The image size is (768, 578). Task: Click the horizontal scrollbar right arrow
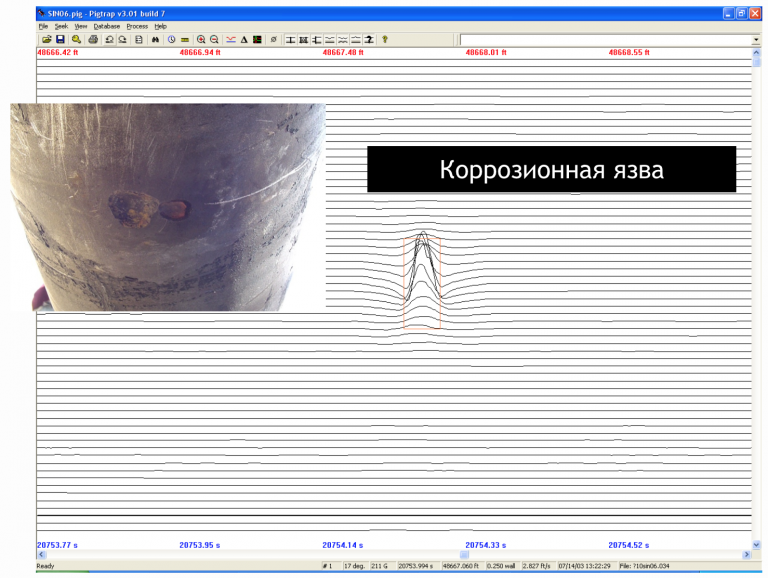pyautogui.click(x=746, y=554)
